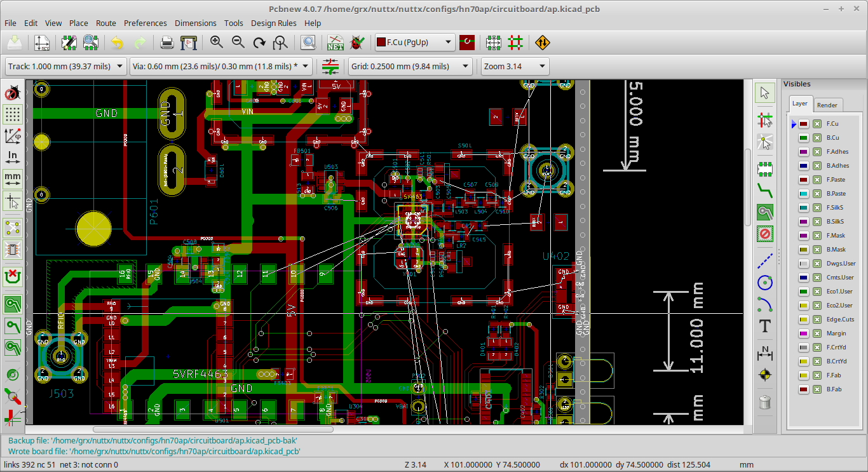The width and height of the screenshot is (868, 472).
Task: Click the canvas horizontal scrollbar
Action: point(213,429)
